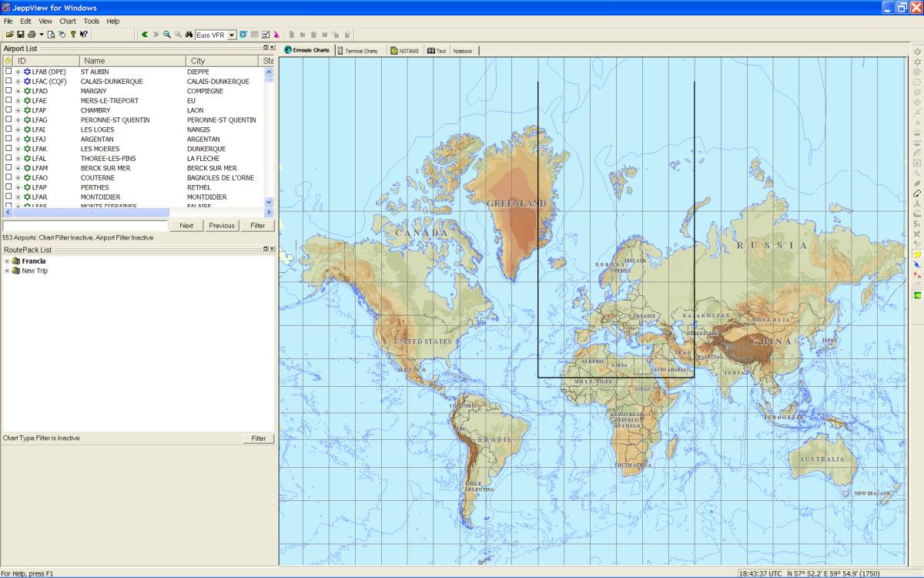Click the Open folder toolbar icon
This screenshot has width=924, height=578.
click(9, 35)
